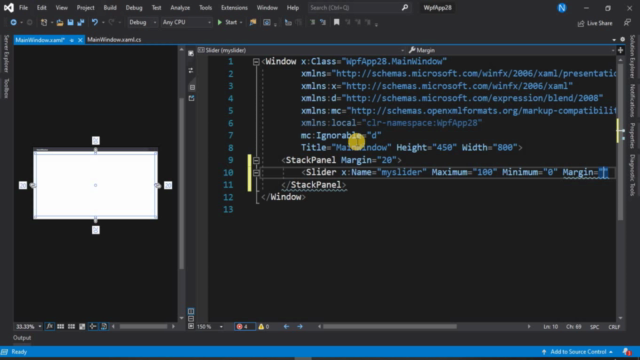Open the Toolbox side tab
The image size is (640, 360).
pos(6,88)
